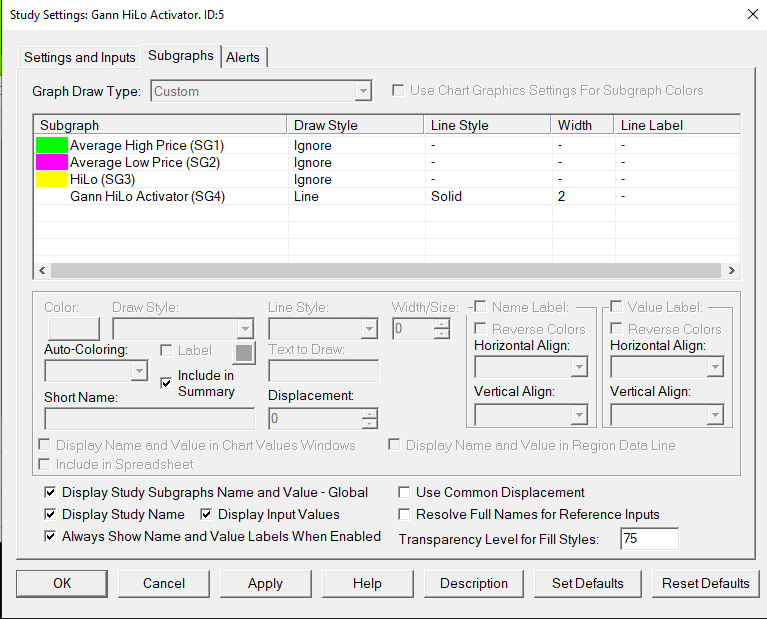The image size is (767, 619).
Task: Switch to the Settings and Inputs tab
Action: tap(80, 57)
